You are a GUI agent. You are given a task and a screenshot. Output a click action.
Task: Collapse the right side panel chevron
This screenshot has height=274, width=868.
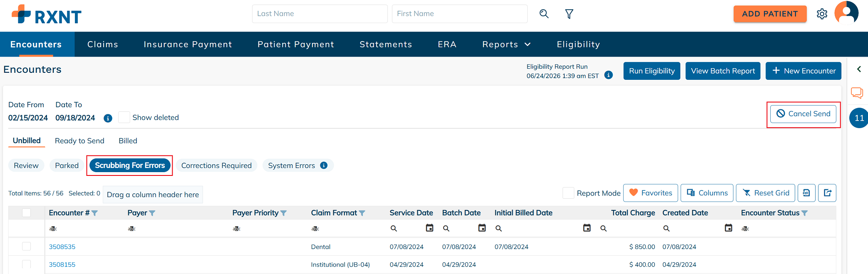(859, 69)
